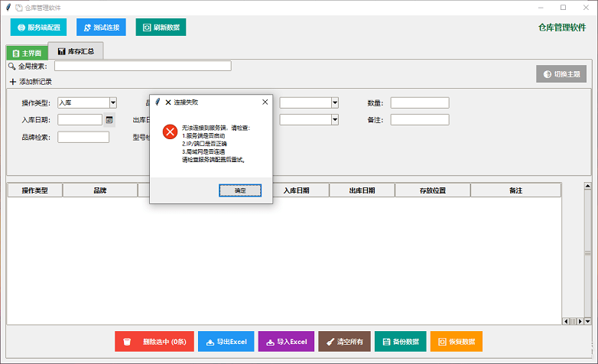Toggle theme with 切换主题
This screenshot has width=598, height=364.
pos(561,74)
